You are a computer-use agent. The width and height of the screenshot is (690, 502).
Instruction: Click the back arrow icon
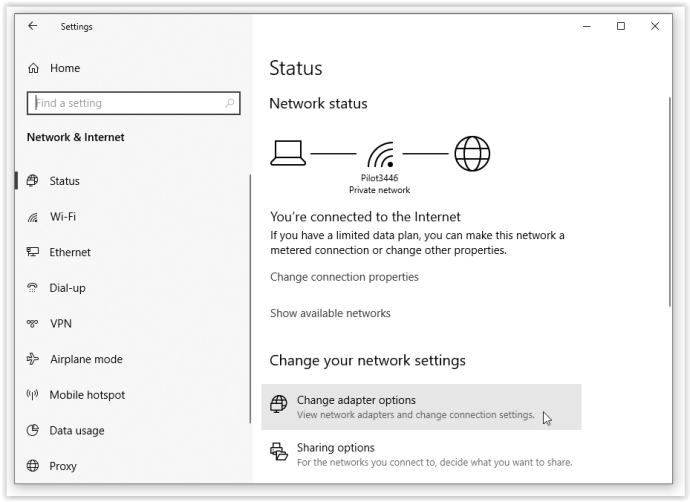click(33, 26)
